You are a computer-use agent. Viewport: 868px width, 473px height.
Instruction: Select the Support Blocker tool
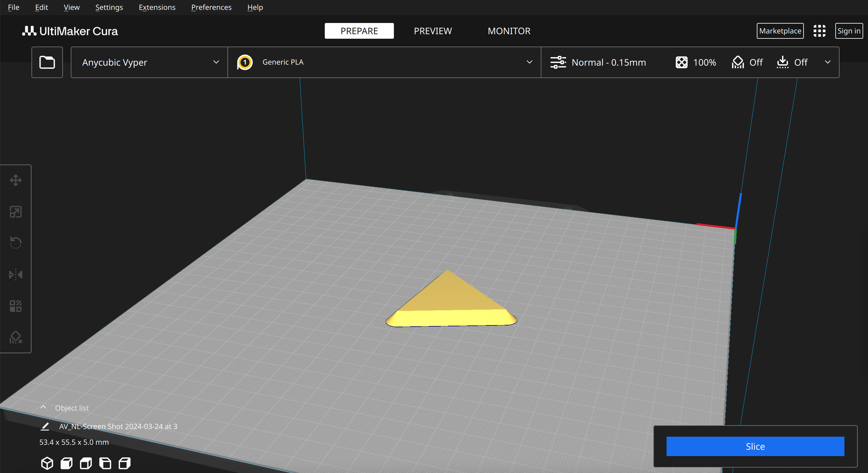point(16,337)
